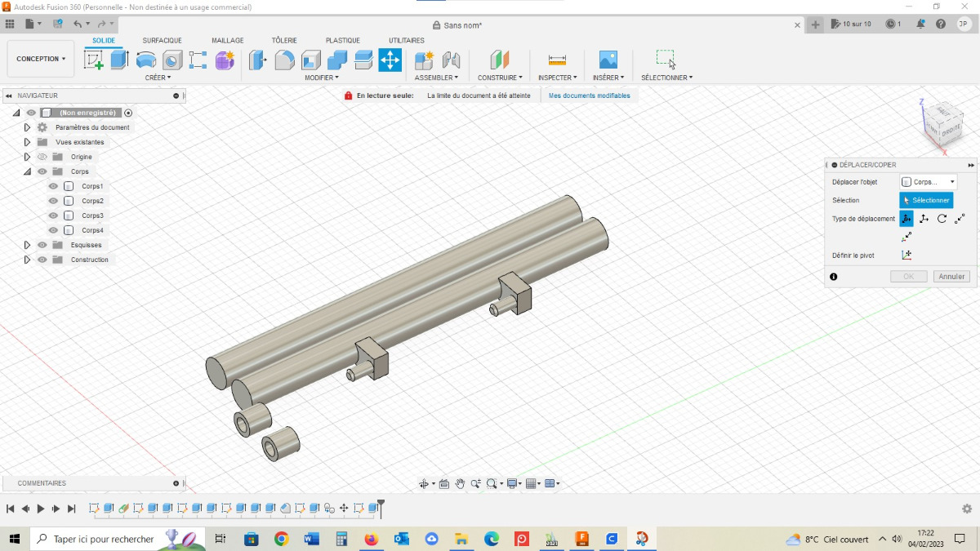This screenshot has width=980, height=551.
Task: Click the Annuler button
Action: click(951, 277)
